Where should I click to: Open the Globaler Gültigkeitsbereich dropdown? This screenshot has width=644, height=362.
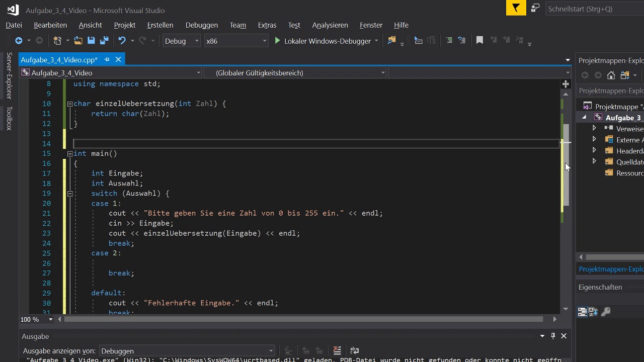coord(383,73)
